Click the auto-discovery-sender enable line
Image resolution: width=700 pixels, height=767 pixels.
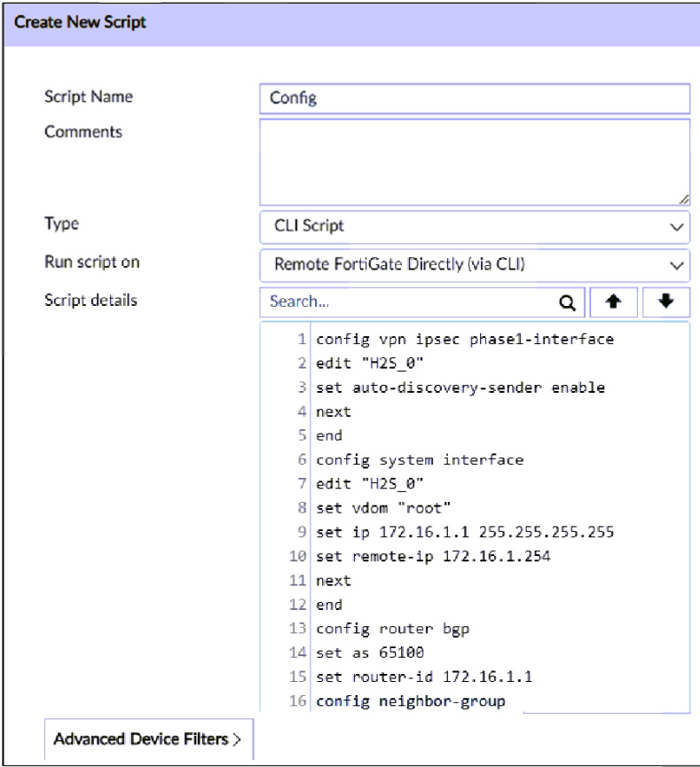click(460, 387)
